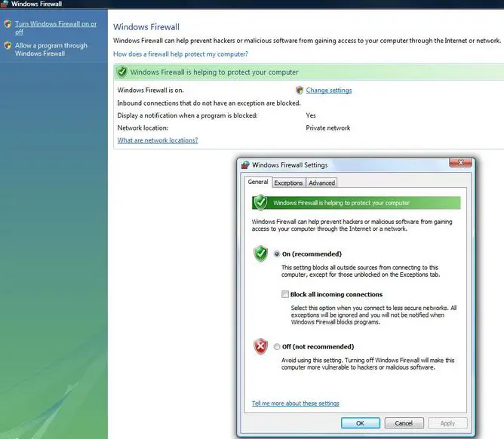This screenshot has height=439, width=504.
Task: Click the shield icon next to Change settings
Action: pyautogui.click(x=300, y=91)
